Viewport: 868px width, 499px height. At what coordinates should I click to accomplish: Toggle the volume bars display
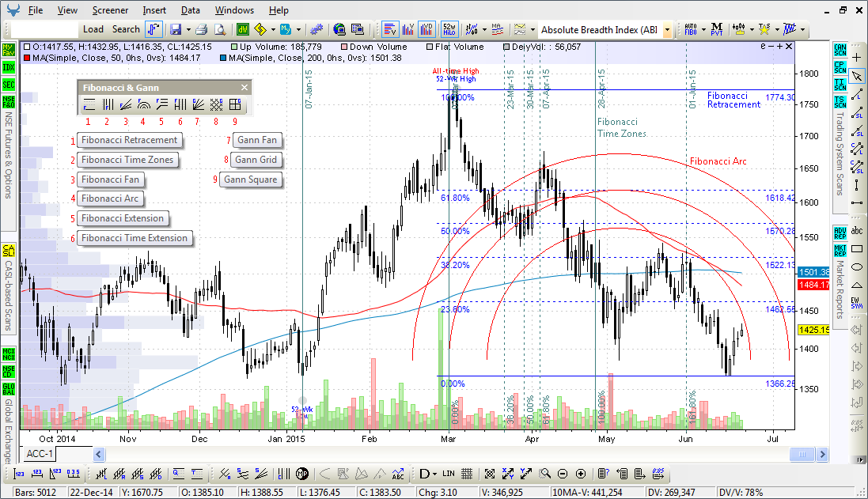(x=408, y=29)
